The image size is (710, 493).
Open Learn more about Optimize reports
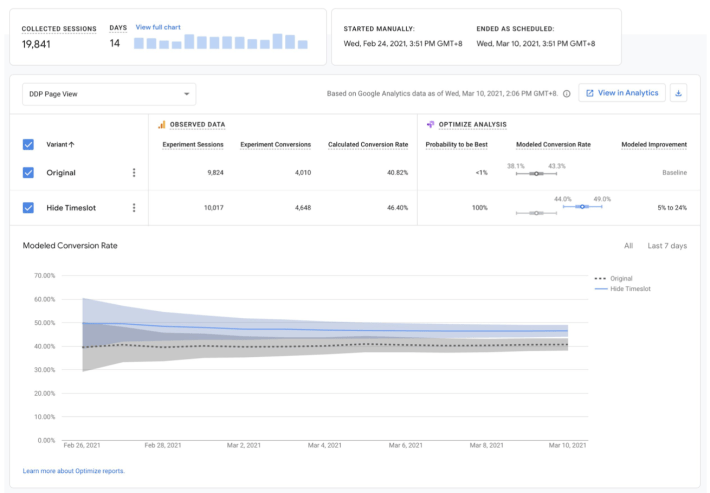[x=74, y=470]
